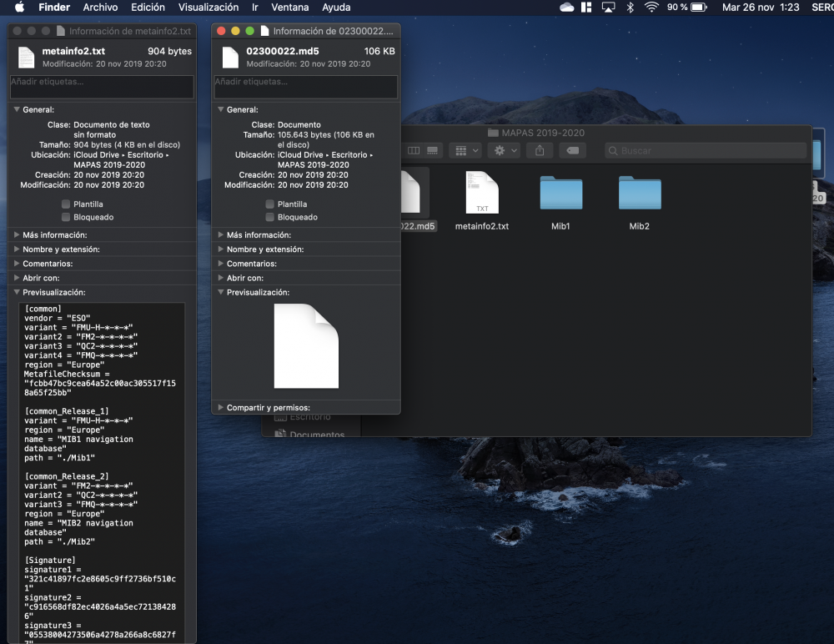Expand Abrir con in metainfo2.txt info
The width and height of the screenshot is (834, 644).
(17, 278)
